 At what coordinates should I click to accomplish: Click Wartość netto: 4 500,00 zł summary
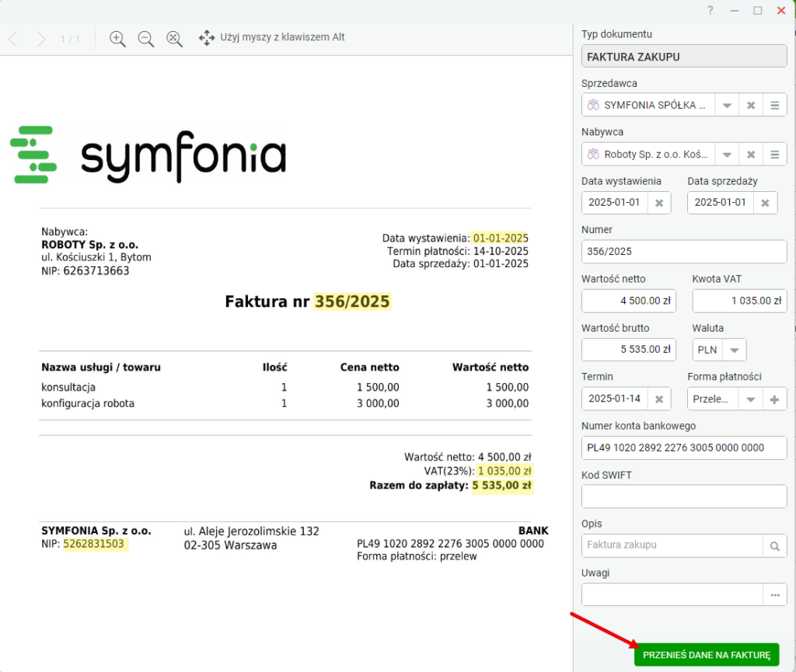(467, 457)
